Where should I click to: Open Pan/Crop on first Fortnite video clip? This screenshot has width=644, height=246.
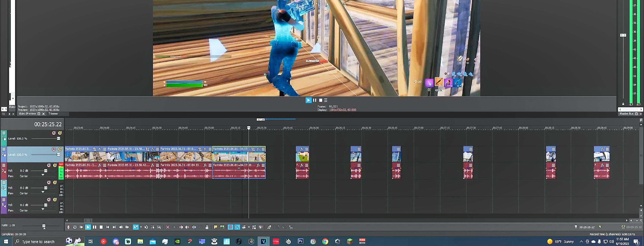95,149
